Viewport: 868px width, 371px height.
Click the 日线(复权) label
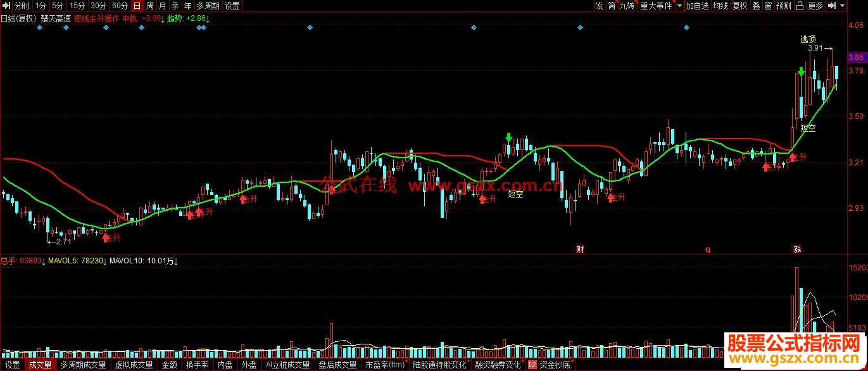coord(18,18)
